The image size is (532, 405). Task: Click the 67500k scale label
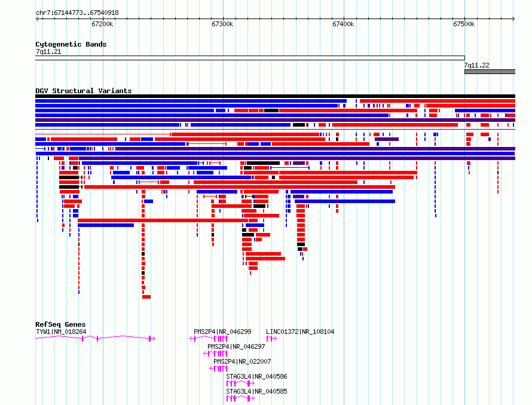coord(464,24)
